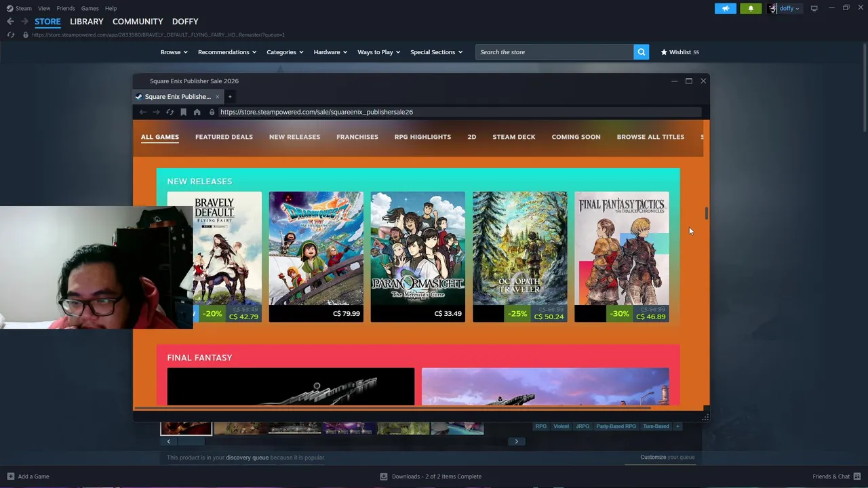Image resolution: width=868 pixels, height=488 pixels.
Task: Click the padlock in the popup address bar
Action: (x=212, y=112)
